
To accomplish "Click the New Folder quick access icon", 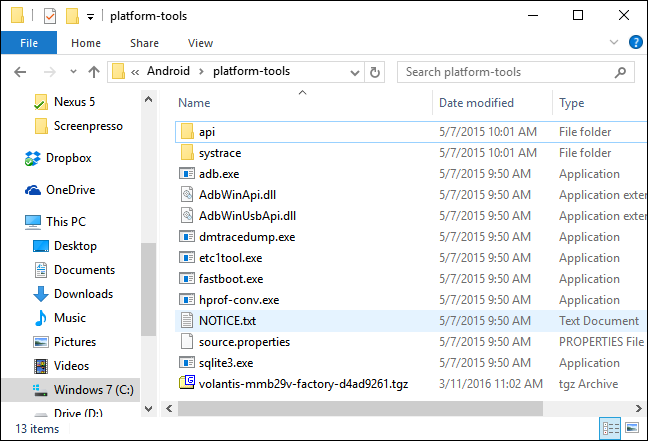I will click(72, 16).
